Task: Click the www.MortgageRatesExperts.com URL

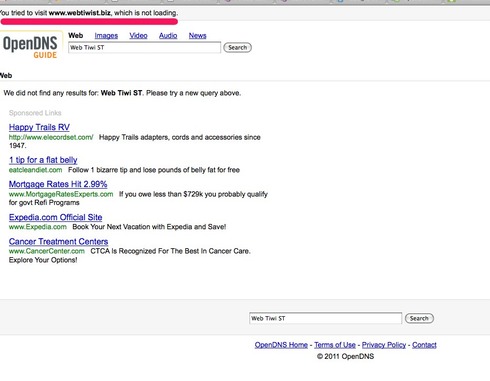Action: [x=61, y=194]
